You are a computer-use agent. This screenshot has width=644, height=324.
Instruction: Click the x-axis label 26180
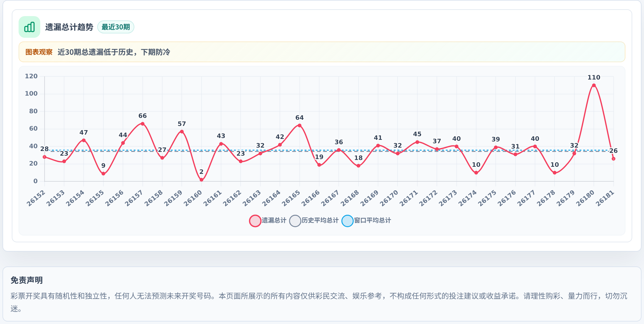[585, 198]
